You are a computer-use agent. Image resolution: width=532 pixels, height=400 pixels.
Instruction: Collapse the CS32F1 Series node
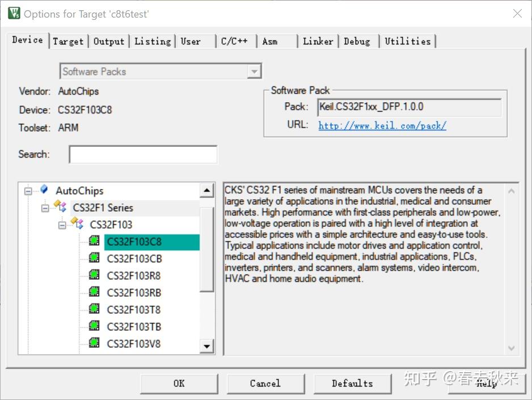click(x=45, y=208)
